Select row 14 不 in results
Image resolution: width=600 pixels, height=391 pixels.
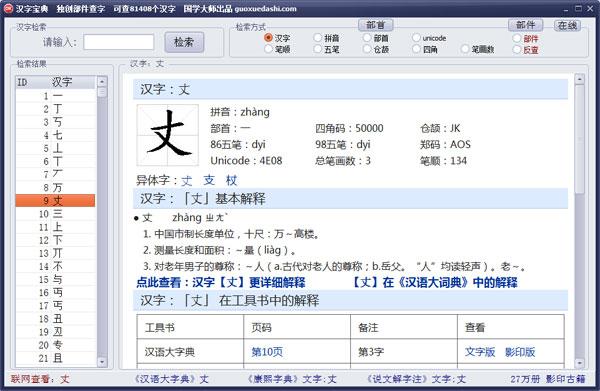tap(55, 266)
